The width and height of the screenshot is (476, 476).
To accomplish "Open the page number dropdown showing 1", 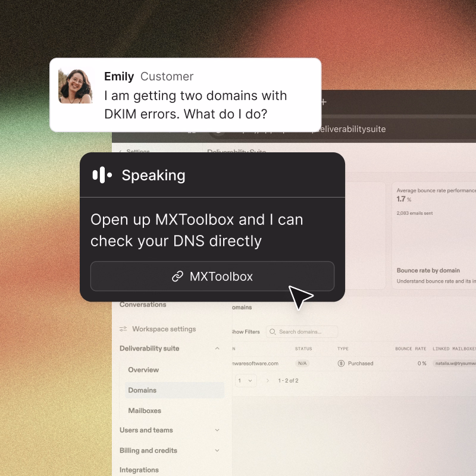I will pos(246,381).
